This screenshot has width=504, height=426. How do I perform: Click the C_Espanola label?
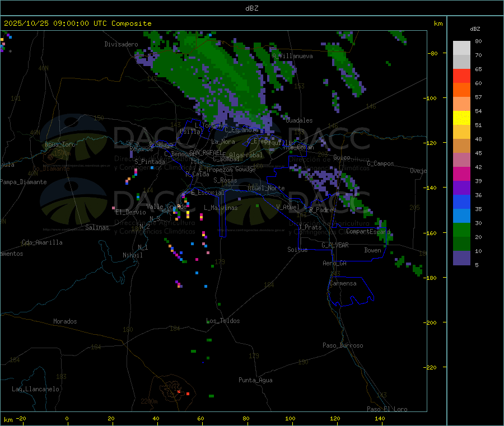click(x=241, y=130)
